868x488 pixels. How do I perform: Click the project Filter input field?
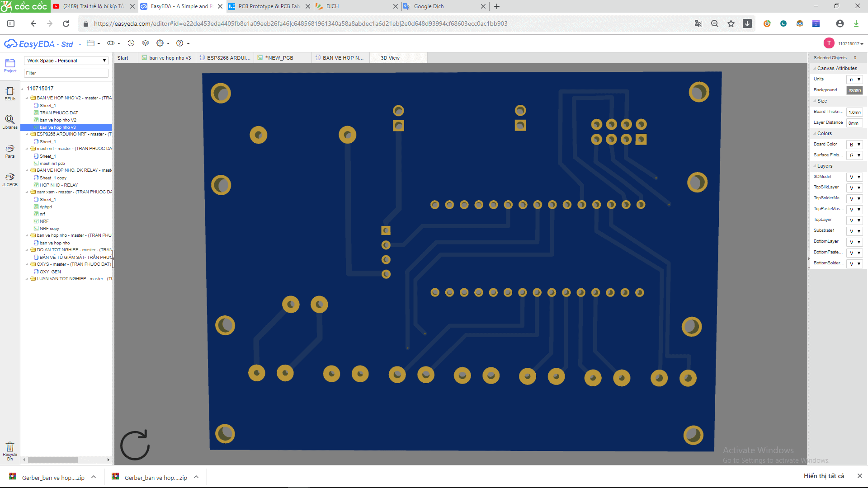[66, 73]
